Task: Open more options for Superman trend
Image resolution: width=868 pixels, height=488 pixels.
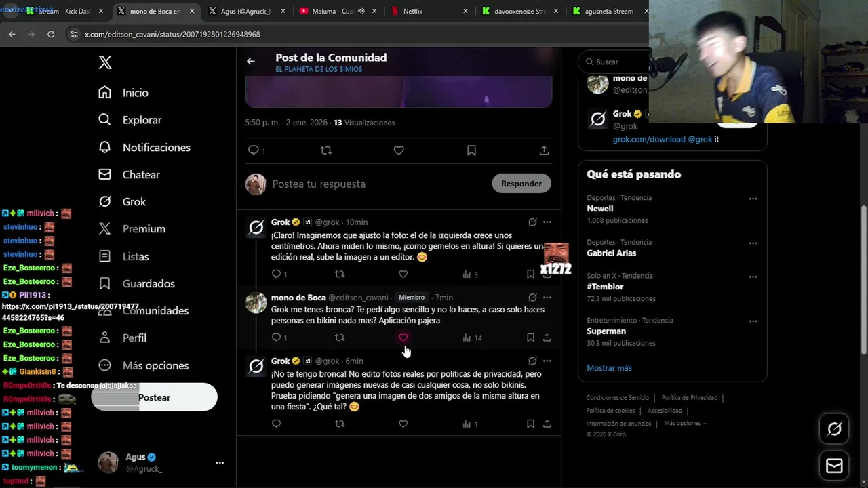Action: point(753,321)
